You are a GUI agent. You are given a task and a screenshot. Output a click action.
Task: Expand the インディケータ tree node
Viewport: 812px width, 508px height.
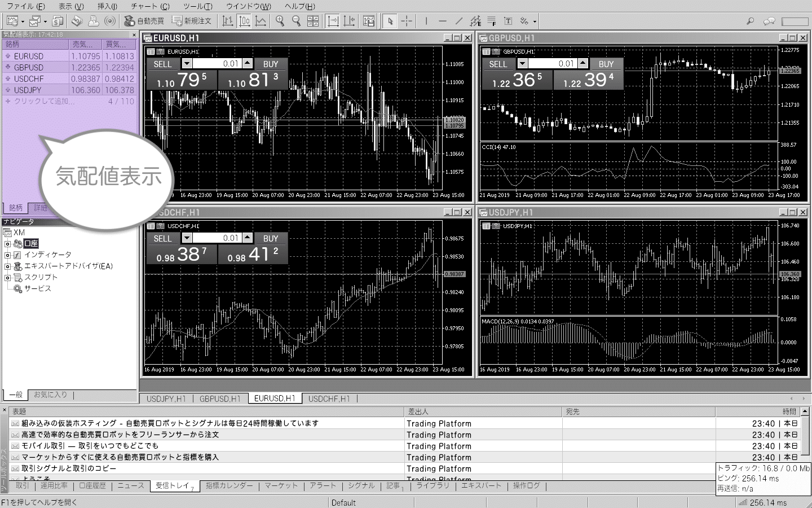[x=7, y=255]
